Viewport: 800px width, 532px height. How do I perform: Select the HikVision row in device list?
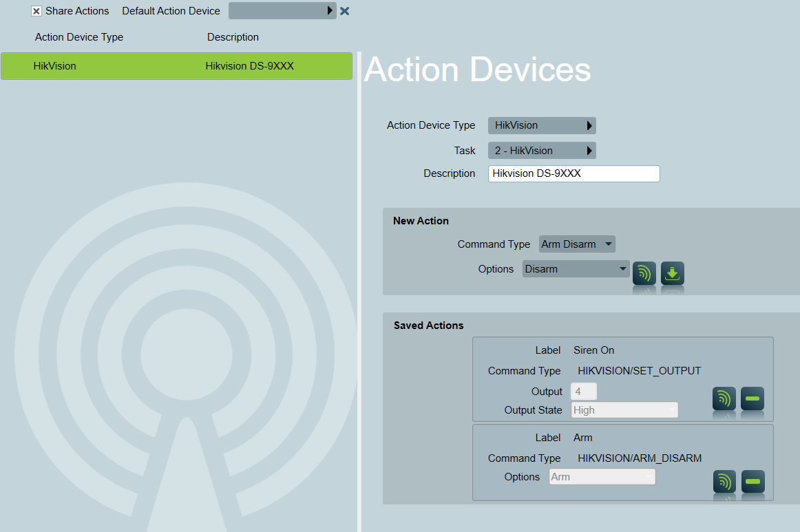[x=176, y=66]
